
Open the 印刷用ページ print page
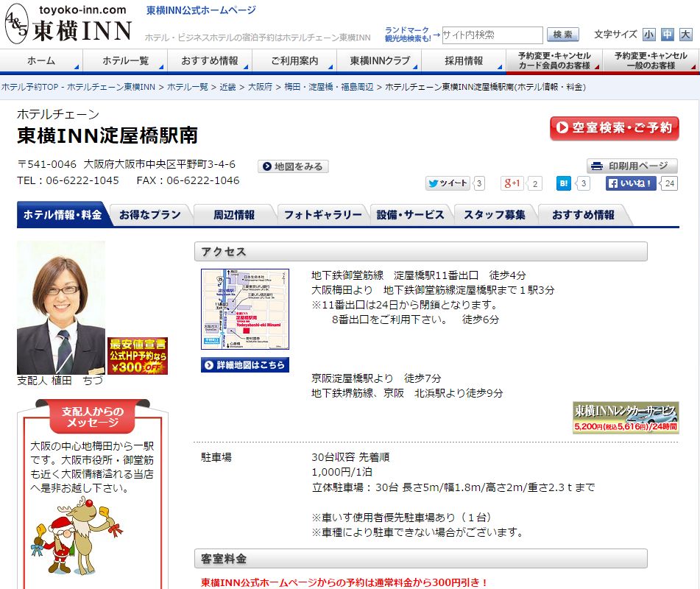coord(632,166)
